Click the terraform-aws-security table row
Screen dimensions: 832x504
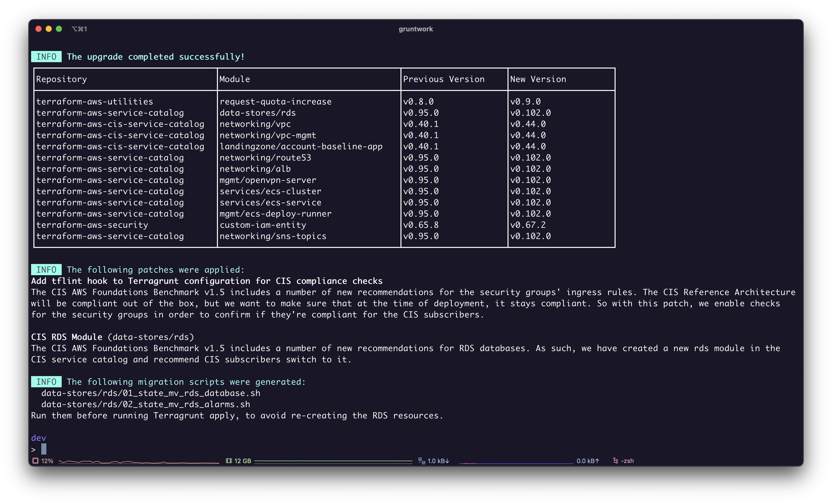(93, 225)
